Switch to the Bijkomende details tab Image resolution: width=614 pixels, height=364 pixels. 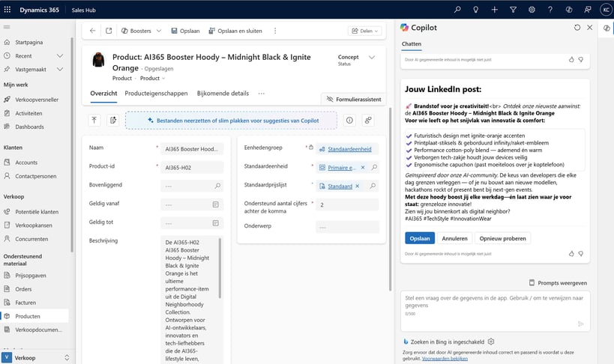click(223, 94)
